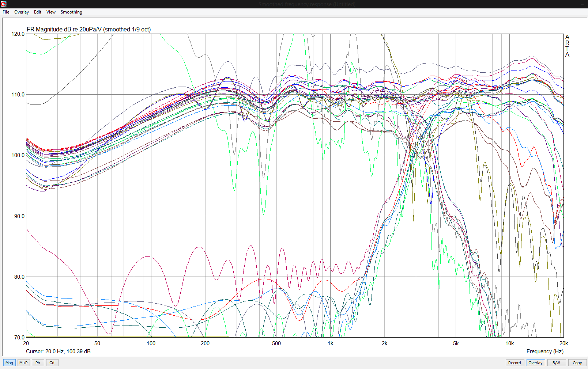Click the window title bar text
The height and width of the screenshot is (369, 588).
[x=306, y=4]
